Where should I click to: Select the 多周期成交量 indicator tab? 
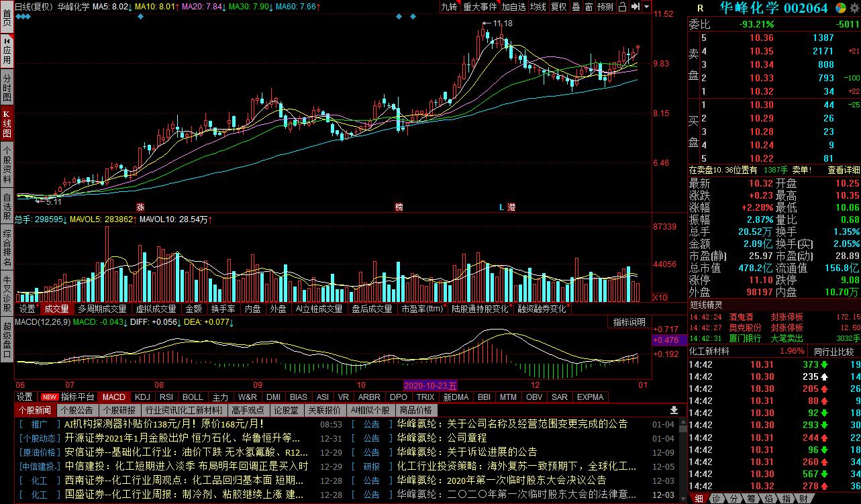pyautogui.click(x=102, y=309)
